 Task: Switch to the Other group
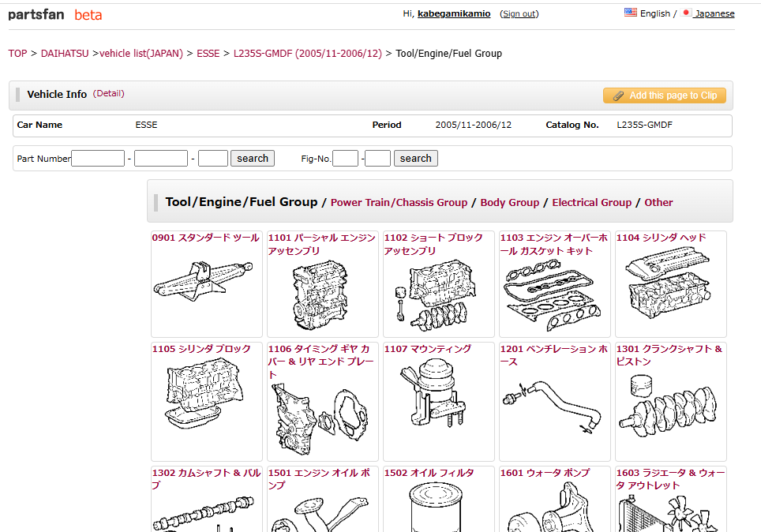658,203
